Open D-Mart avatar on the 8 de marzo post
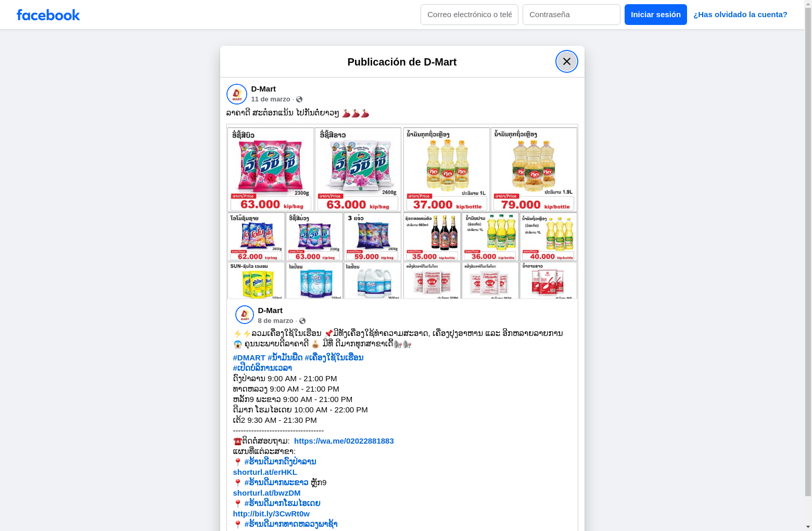 [x=245, y=315]
